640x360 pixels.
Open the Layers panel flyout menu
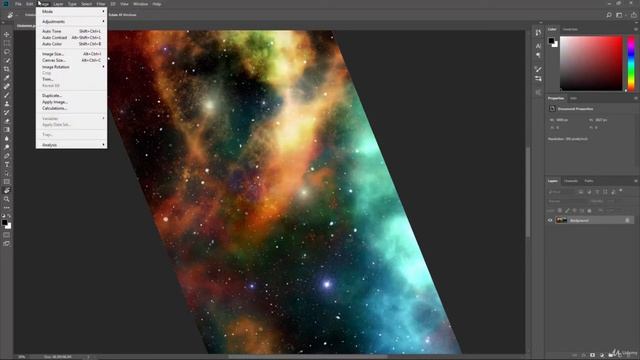(x=636, y=181)
